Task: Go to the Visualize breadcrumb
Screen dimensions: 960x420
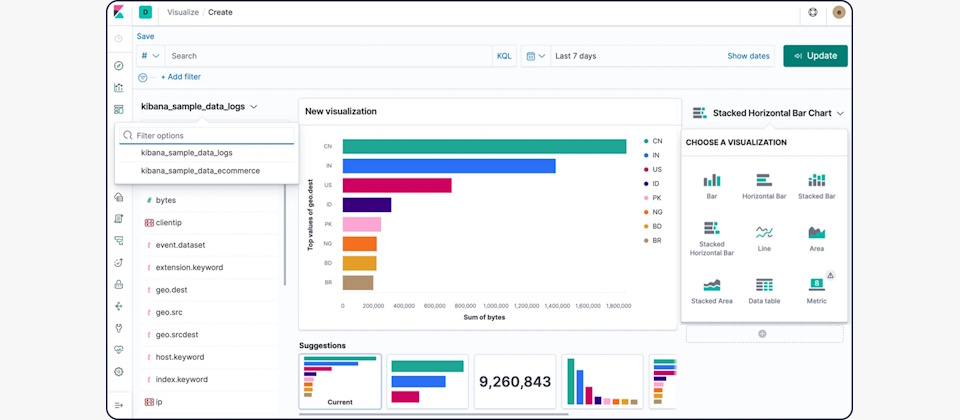Action: [x=183, y=12]
